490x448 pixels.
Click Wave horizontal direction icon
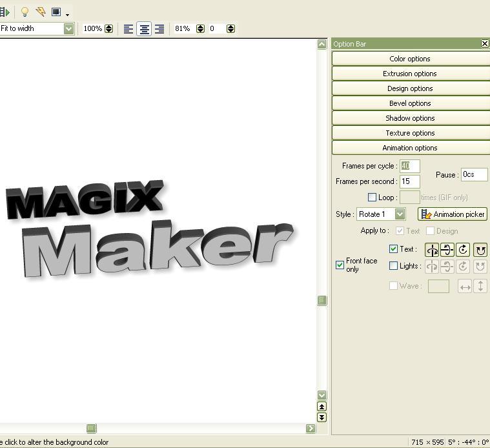pyautogui.click(x=465, y=287)
